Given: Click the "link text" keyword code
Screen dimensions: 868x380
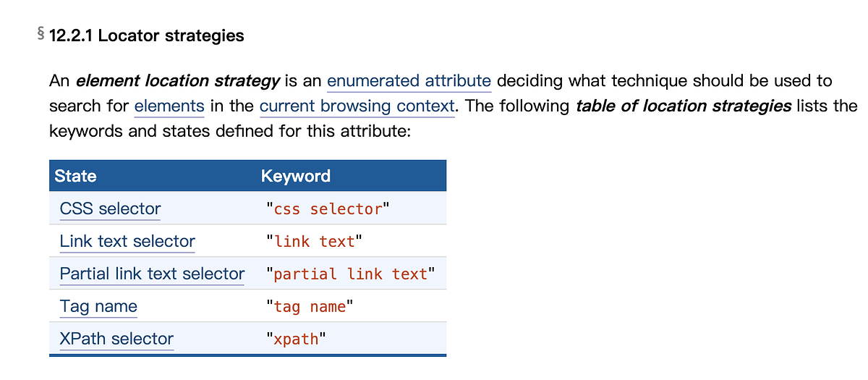Looking at the screenshot, I should pos(314,242).
